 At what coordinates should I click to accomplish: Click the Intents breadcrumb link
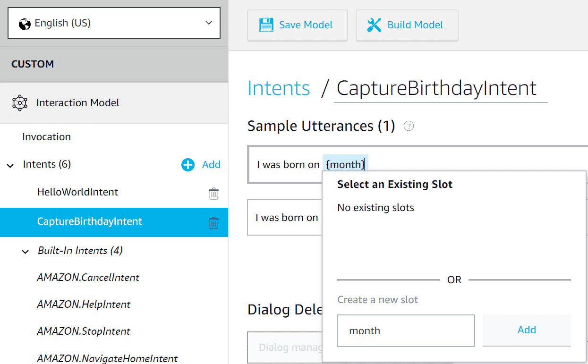[279, 88]
